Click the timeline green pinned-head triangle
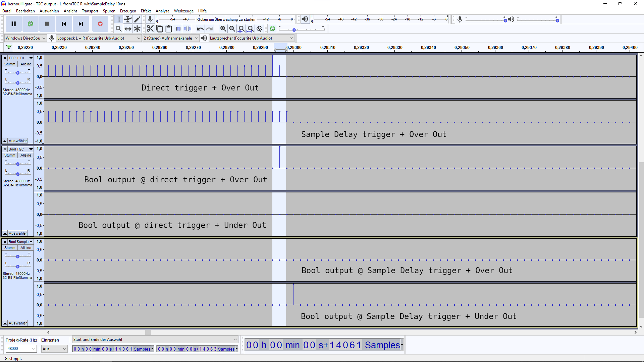This screenshot has width=644, height=362. coord(9,47)
